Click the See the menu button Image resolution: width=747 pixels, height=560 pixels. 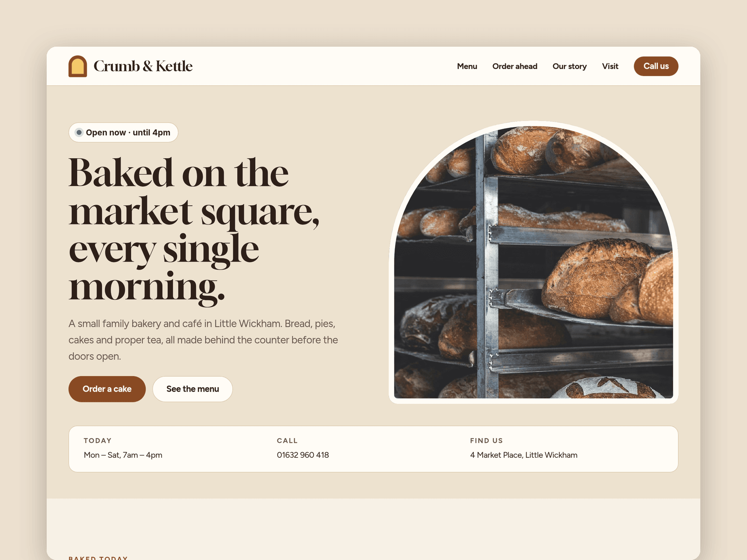192,389
